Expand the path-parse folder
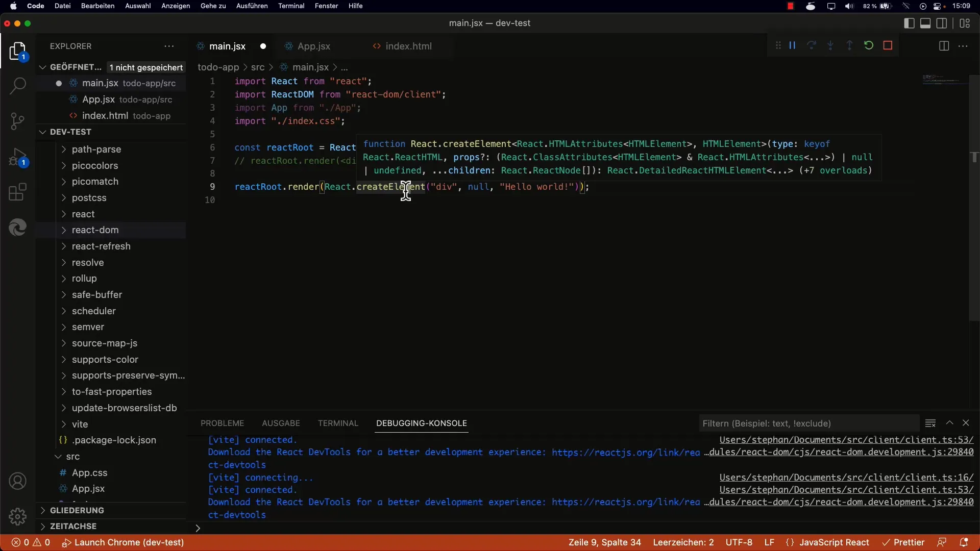Image resolution: width=980 pixels, height=551 pixels. [111, 149]
